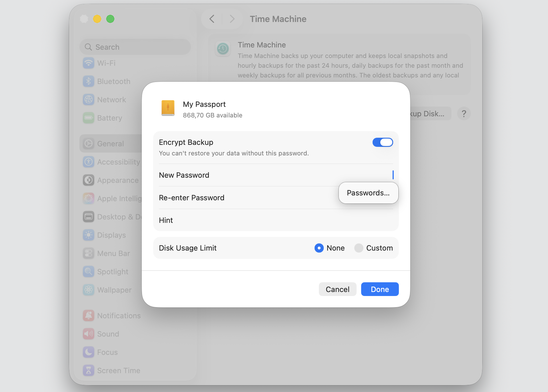Image resolution: width=548 pixels, height=392 pixels.
Task: Open Network settings icon
Action: pyautogui.click(x=89, y=100)
